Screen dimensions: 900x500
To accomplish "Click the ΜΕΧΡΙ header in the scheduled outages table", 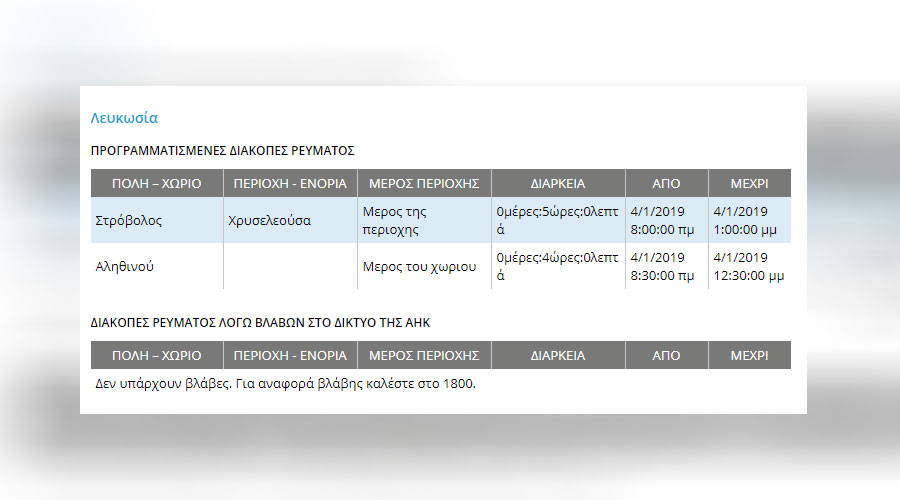I will click(750, 183).
